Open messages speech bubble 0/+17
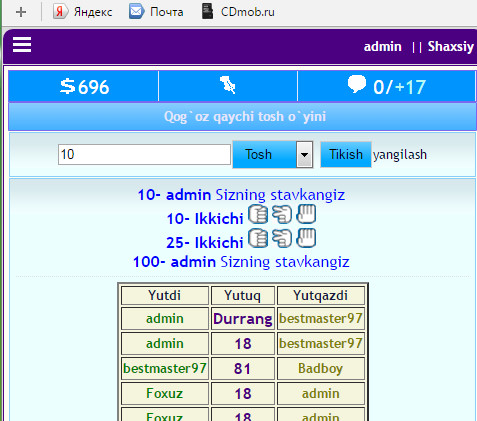 386,86
